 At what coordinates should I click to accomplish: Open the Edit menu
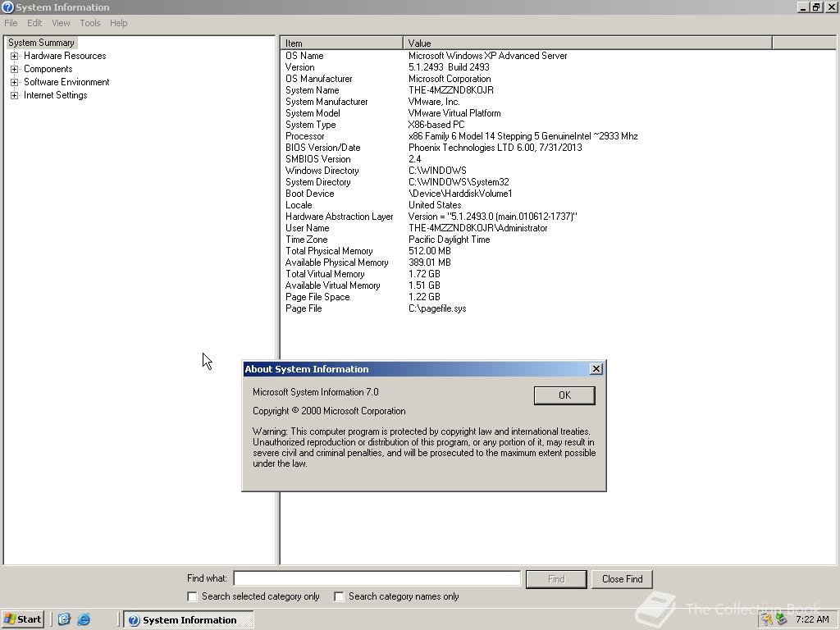pos(34,23)
